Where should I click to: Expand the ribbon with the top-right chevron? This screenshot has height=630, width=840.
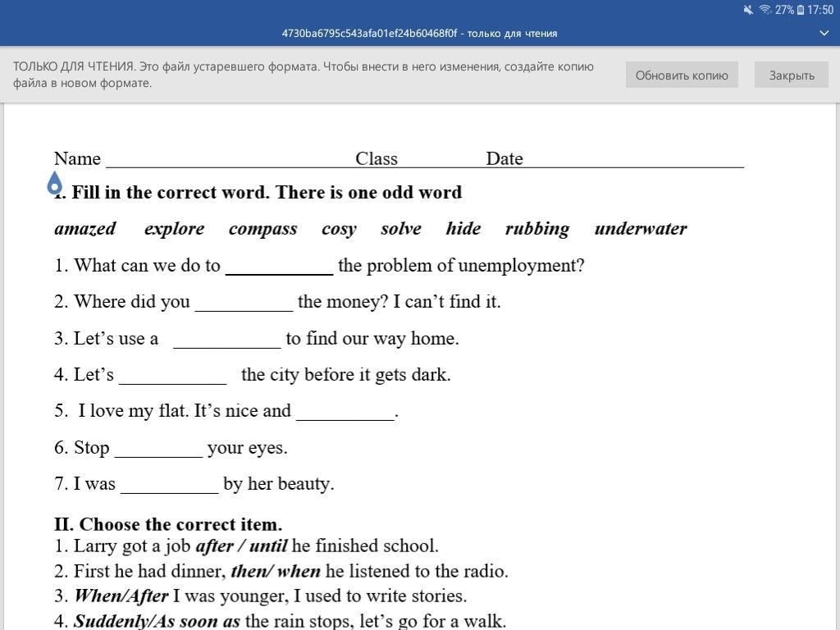pyautogui.click(x=824, y=33)
